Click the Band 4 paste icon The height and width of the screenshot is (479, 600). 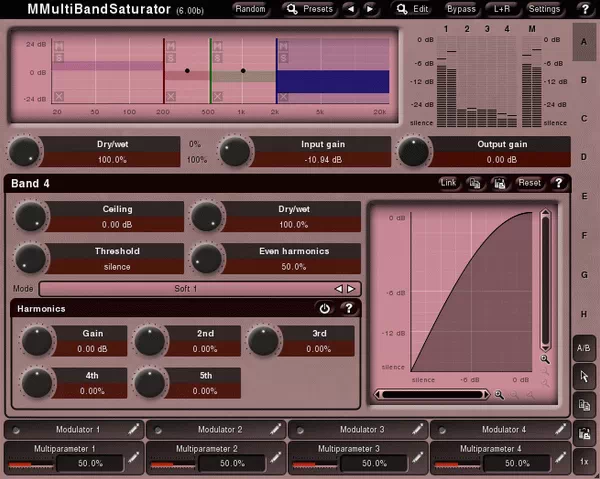click(x=500, y=183)
